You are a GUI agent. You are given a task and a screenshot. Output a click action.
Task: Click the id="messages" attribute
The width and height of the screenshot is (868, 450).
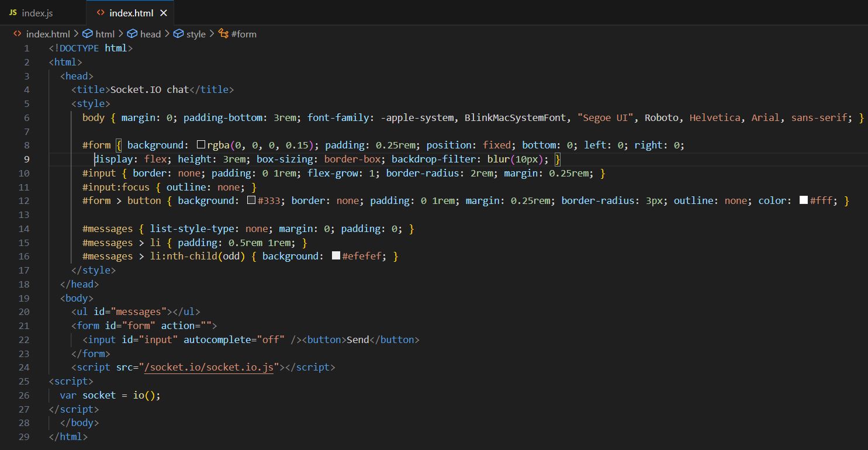tap(130, 311)
